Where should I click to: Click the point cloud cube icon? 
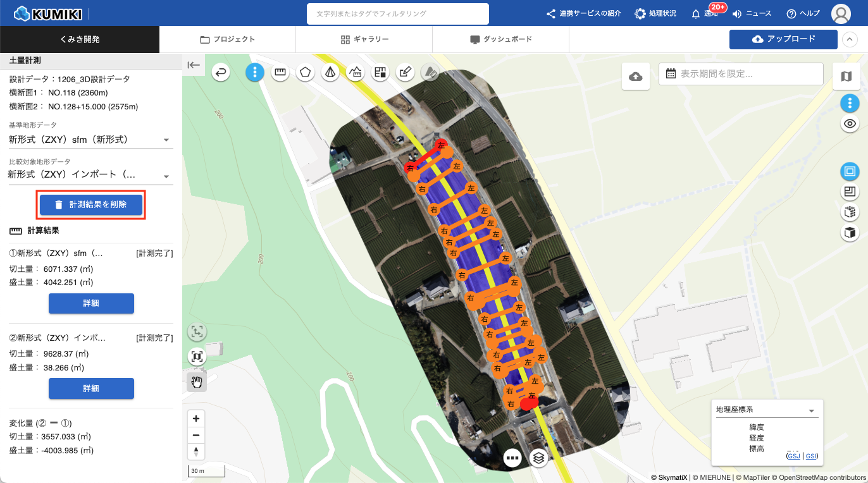click(x=850, y=212)
